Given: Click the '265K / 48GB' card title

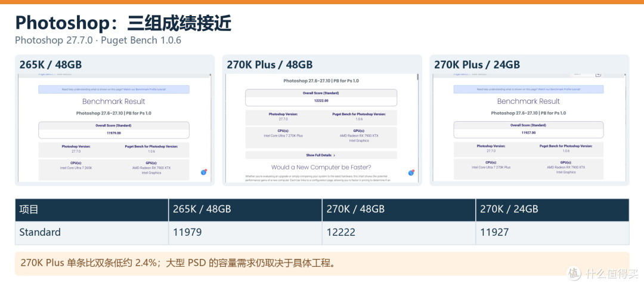Looking at the screenshot, I should point(51,64).
